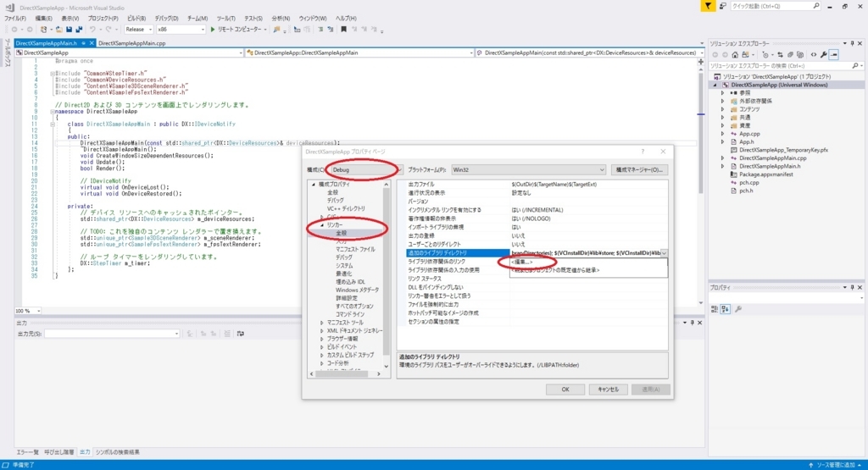Click the dropdown arrow on the library directories value
868x470 pixels.
coord(663,252)
